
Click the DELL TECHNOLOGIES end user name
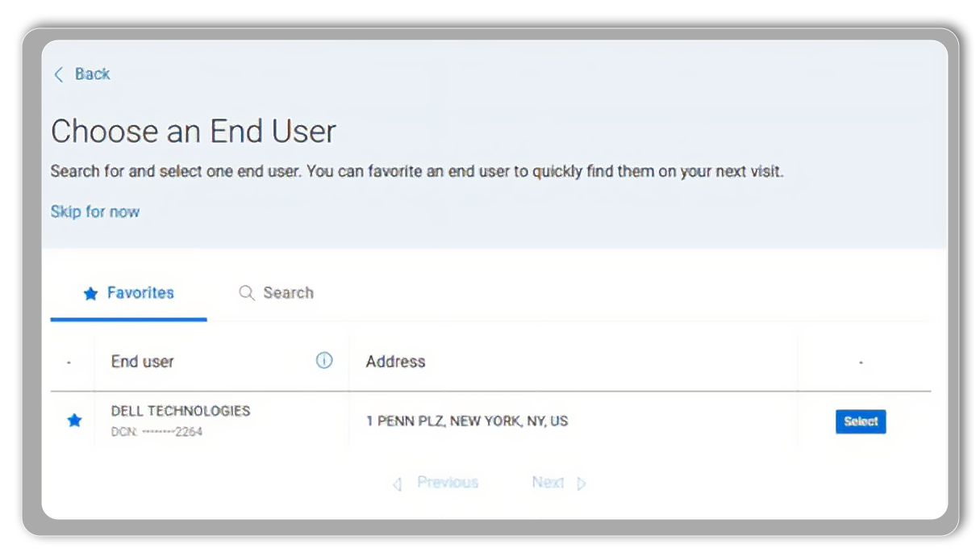coord(181,411)
